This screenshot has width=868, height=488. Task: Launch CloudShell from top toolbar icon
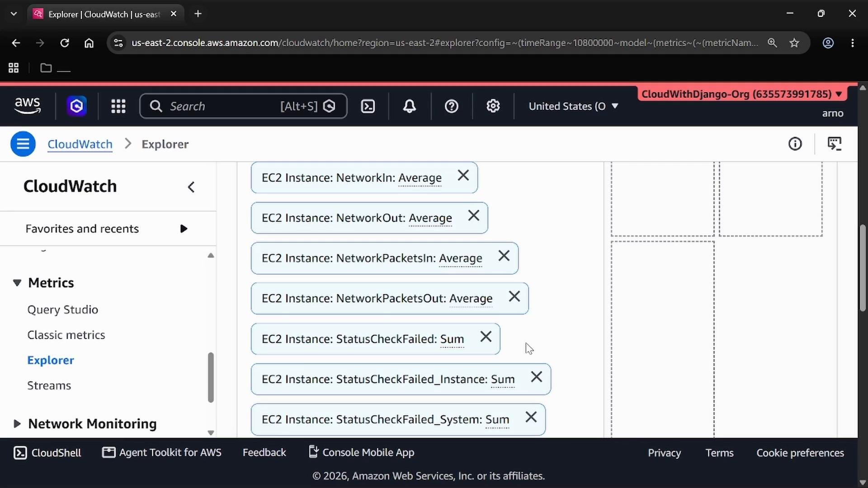click(x=368, y=106)
